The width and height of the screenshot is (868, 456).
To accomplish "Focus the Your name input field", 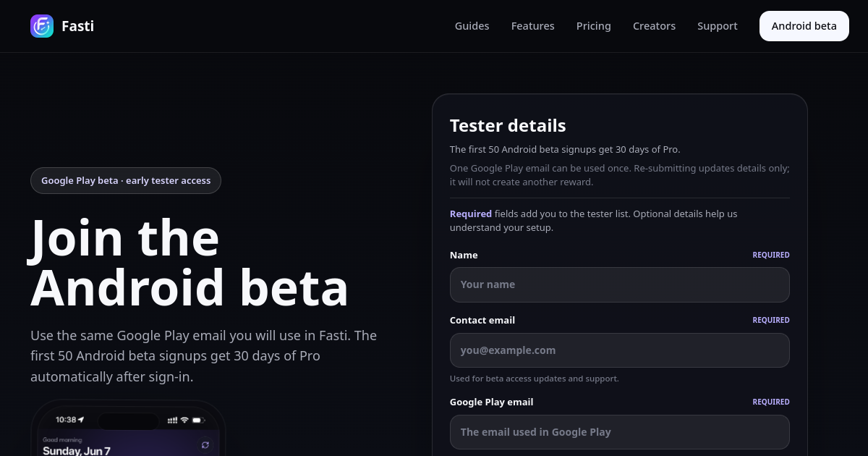I will [620, 284].
